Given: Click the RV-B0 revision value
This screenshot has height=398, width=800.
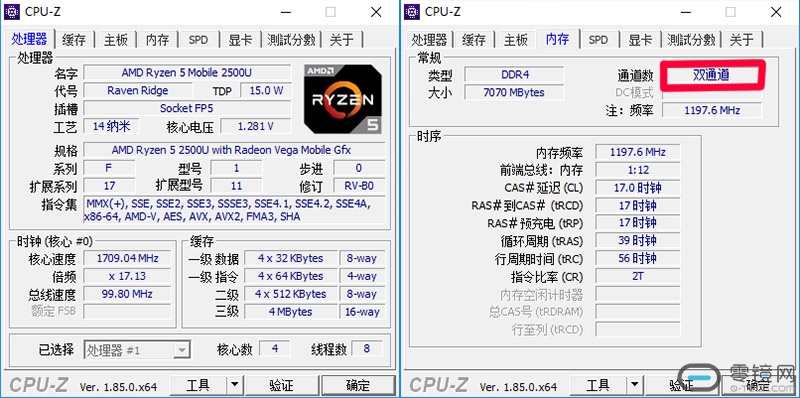Looking at the screenshot, I should coord(359,186).
